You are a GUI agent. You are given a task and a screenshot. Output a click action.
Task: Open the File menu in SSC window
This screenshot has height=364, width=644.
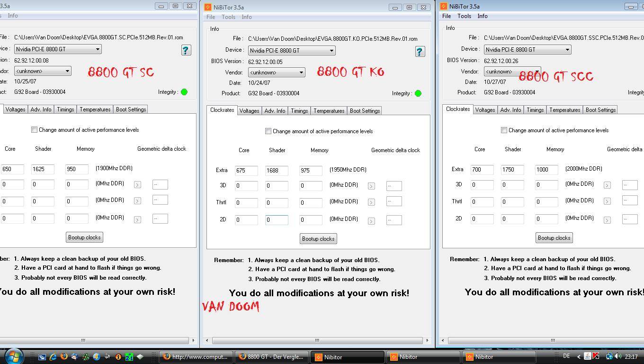click(x=447, y=16)
